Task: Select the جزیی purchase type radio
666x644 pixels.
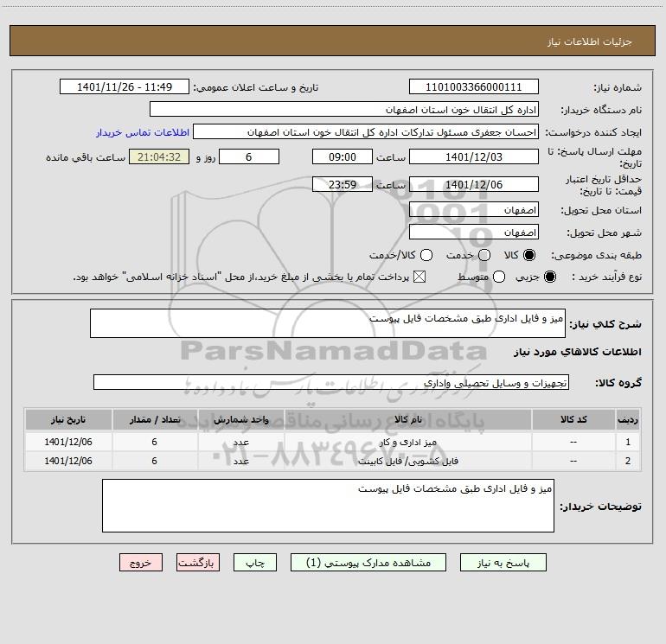Action: [x=549, y=277]
